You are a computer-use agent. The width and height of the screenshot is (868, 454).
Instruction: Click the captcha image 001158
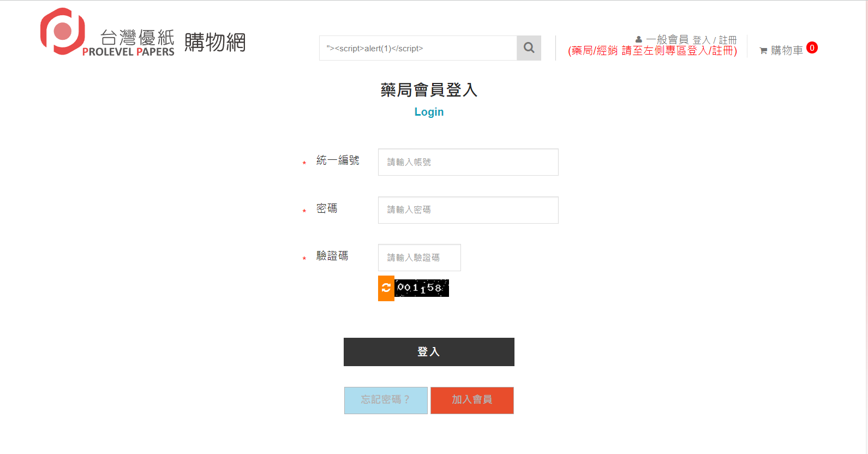(x=422, y=288)
